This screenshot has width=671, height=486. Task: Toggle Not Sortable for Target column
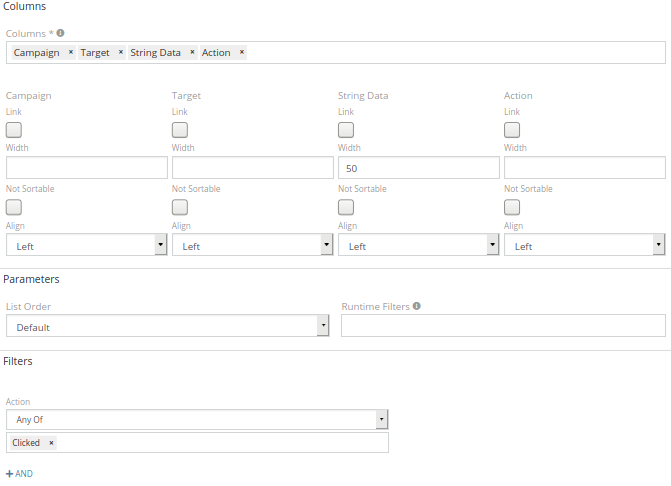[180, 207]
